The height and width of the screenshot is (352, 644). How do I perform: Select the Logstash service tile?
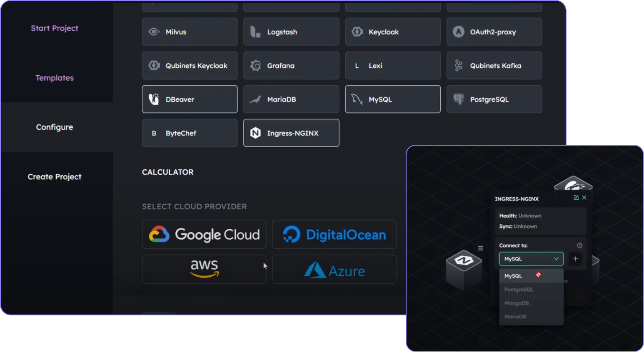291,32
